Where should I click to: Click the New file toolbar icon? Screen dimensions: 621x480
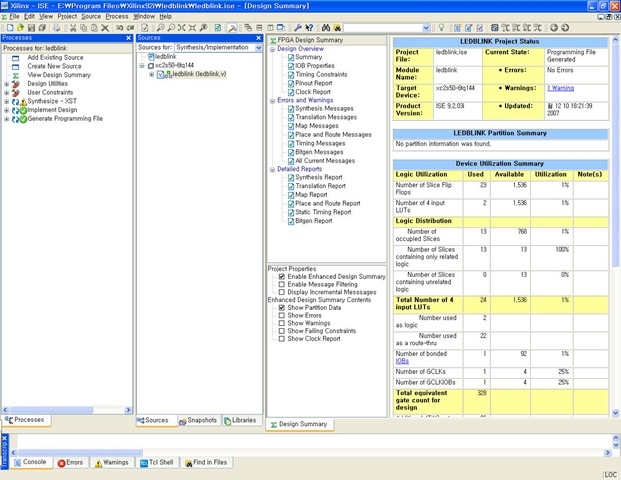10,27
